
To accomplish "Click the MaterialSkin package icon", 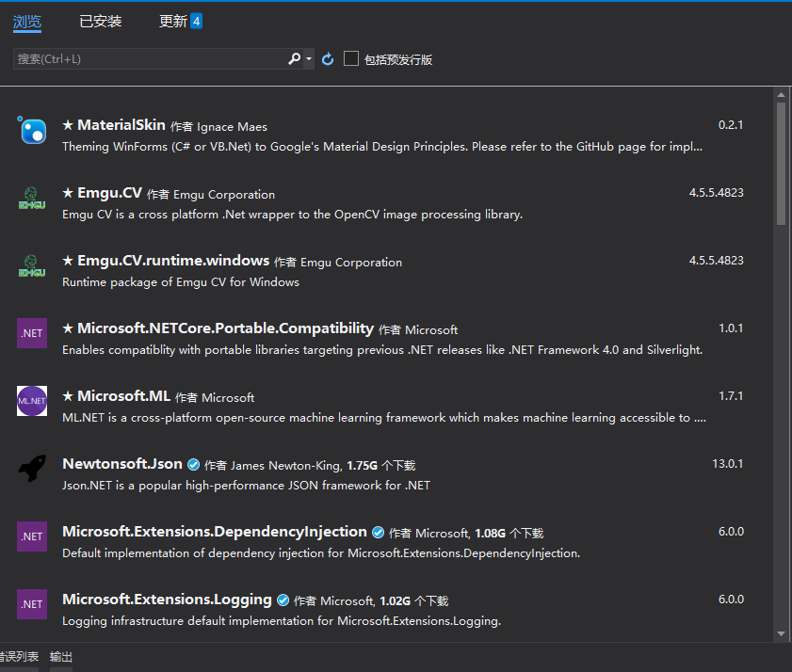I will tap(32, 130).
